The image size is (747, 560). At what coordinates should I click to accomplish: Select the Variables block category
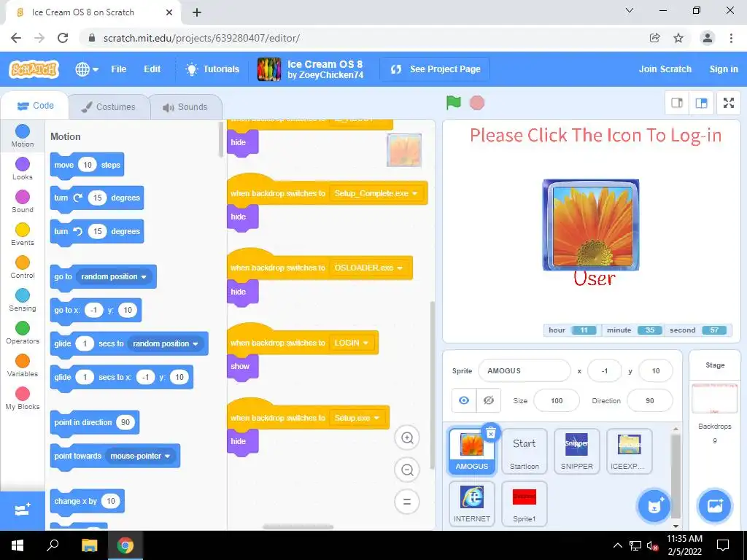pyautogui.click(x=23, y=366)
